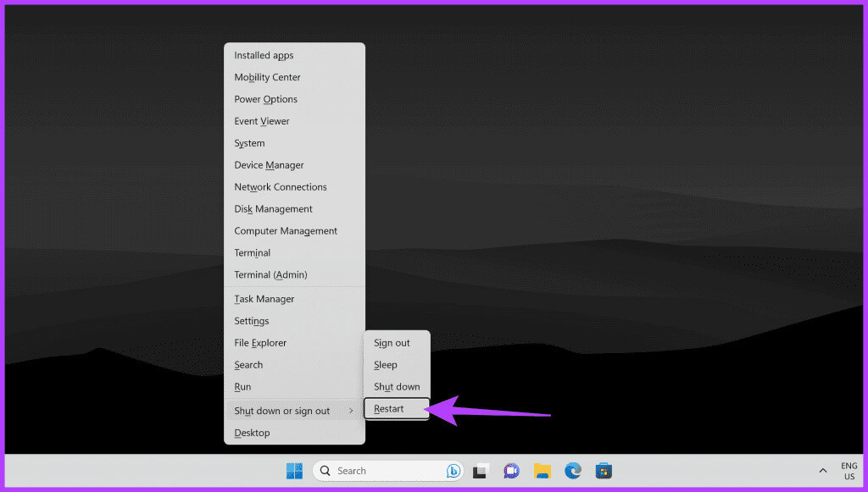Open Microsoft Store from the taskbar
This screenshot has height=492, width=868.
tap(604, 471)
